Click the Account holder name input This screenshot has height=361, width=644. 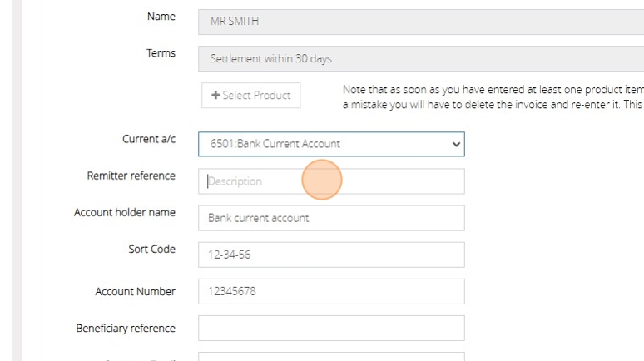330,218
